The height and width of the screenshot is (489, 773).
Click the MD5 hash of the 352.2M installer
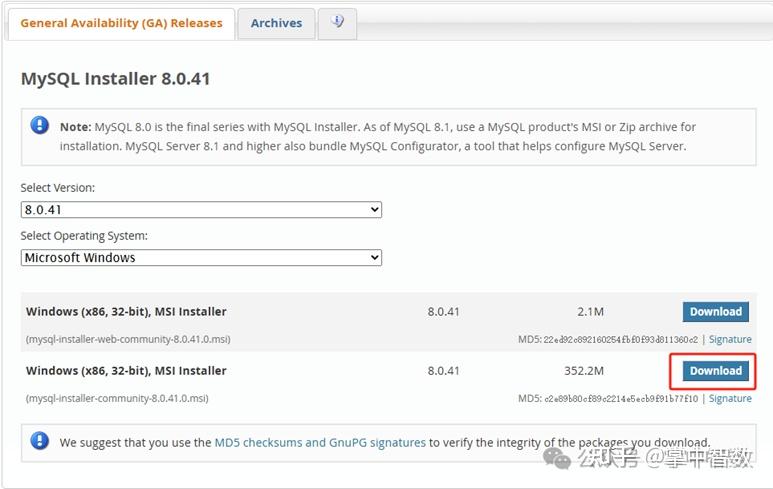620,398
